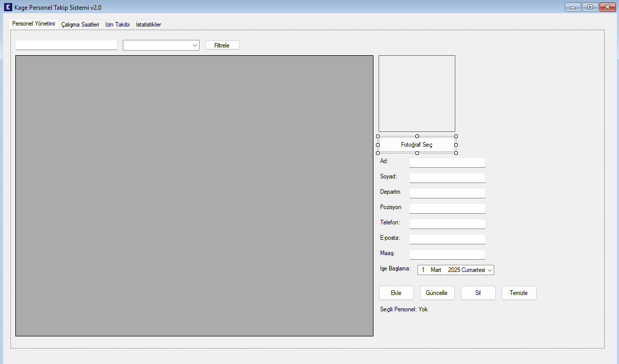Screen dimensions: 619x364
Task: Click the Ekle button
Action: click(396, 293)
